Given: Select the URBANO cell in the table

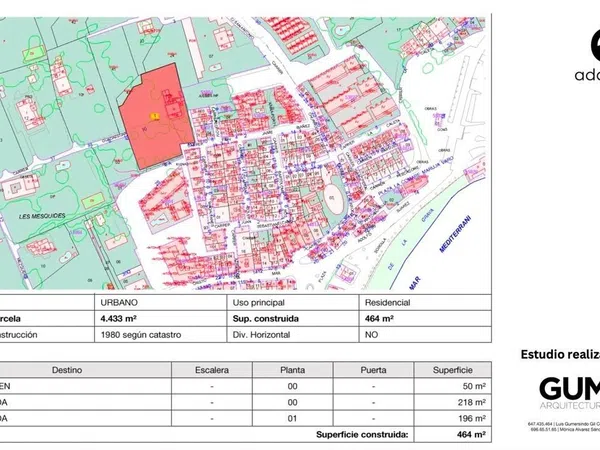Looking at the screenshot, I should pyautogui.click(x=120, y=301).
